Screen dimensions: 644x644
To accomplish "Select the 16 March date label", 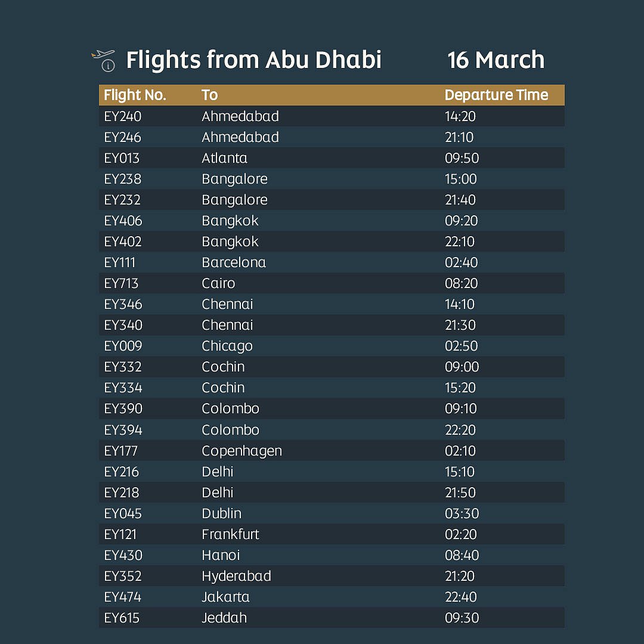I will [496, 60].
